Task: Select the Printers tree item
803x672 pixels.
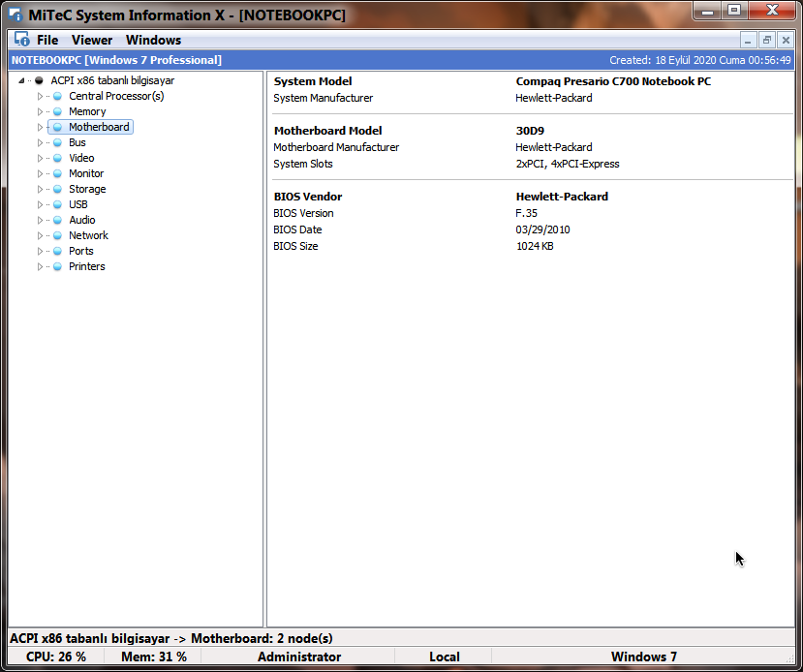Action: point(87,266)
